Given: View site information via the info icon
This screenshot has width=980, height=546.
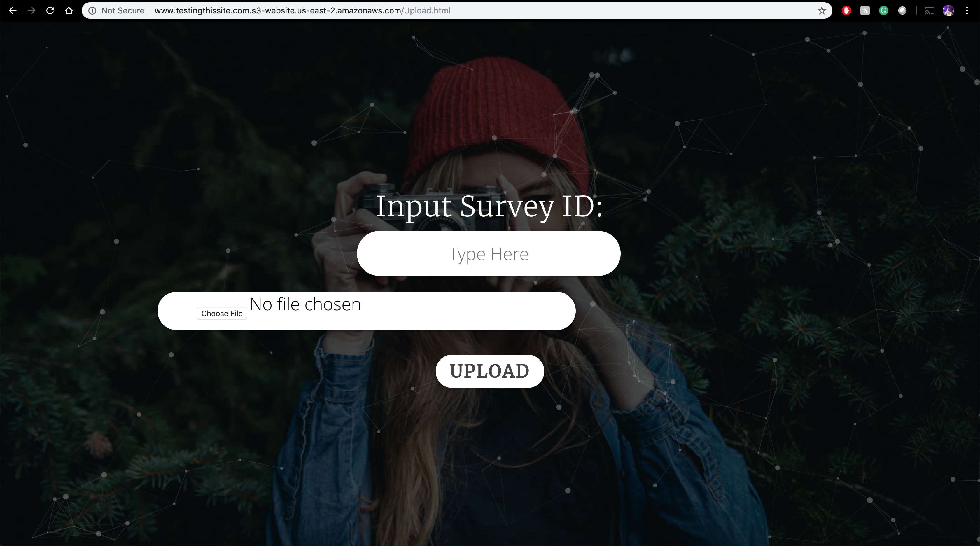Looking at the screenshot, I should (92, 11).
